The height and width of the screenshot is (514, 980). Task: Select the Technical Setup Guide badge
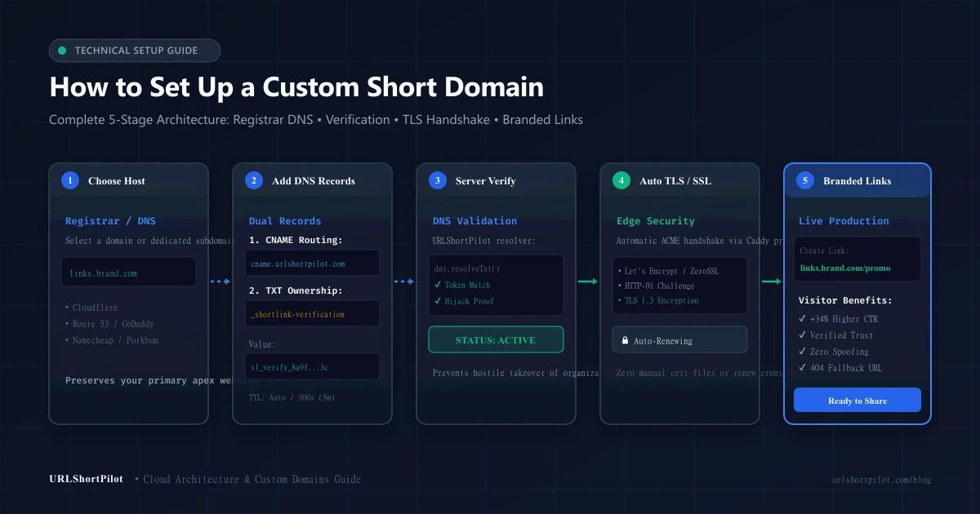coord(135,51)
